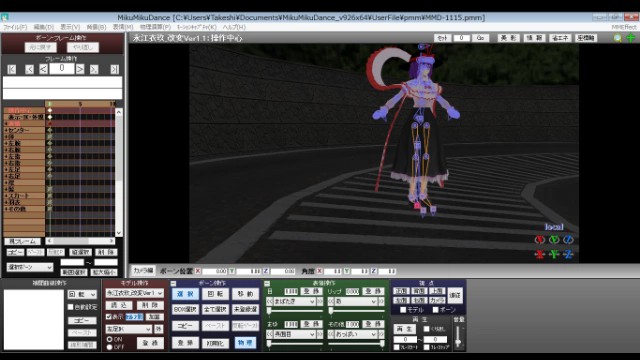Click the blue Z move axis icon
Screen dimensions: 640x360
[568, 254]
